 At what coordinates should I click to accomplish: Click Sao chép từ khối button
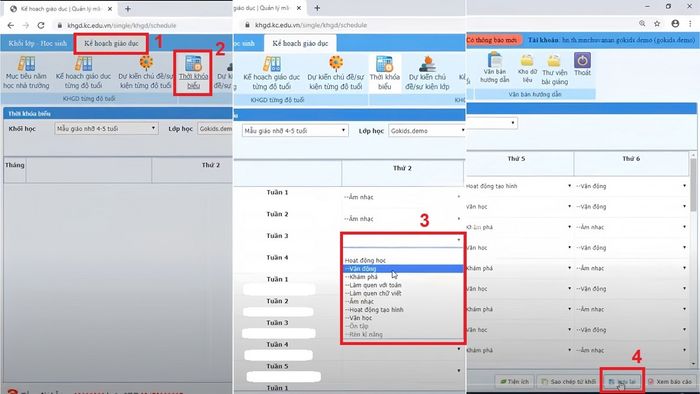(x=568, y=382)
